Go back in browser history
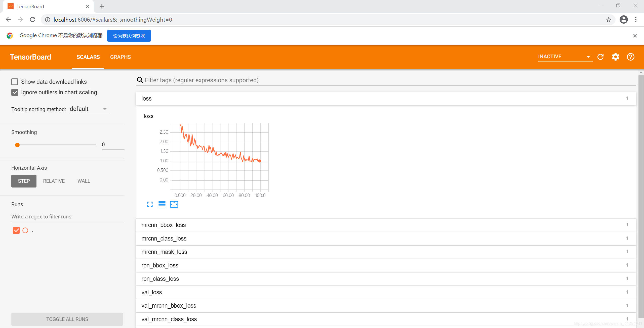The width and height of the screenshot is (644, 328). click(8, 20)
